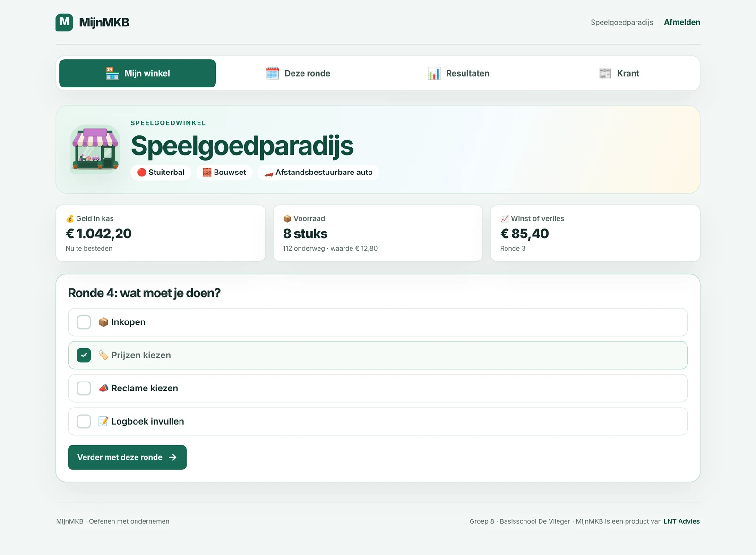This screenshot has height=555, width=756.
Task: Select the Stuiterbal product chip
Action: point(161,173)
